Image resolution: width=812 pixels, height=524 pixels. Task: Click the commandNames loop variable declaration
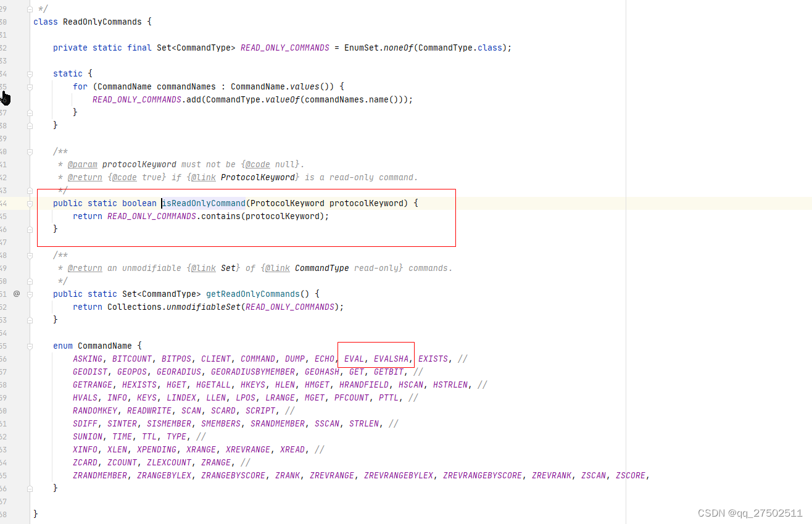(186, 86)
